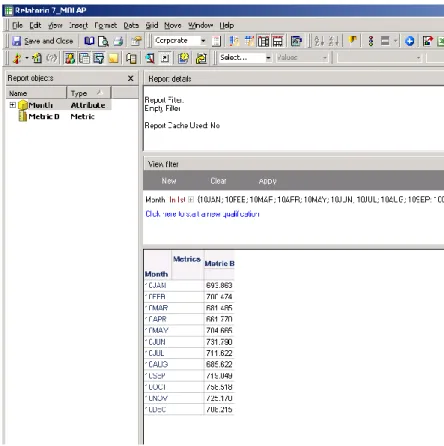Click the export icon with red arrow
This screenshot has height=446, width=444.
427,41
